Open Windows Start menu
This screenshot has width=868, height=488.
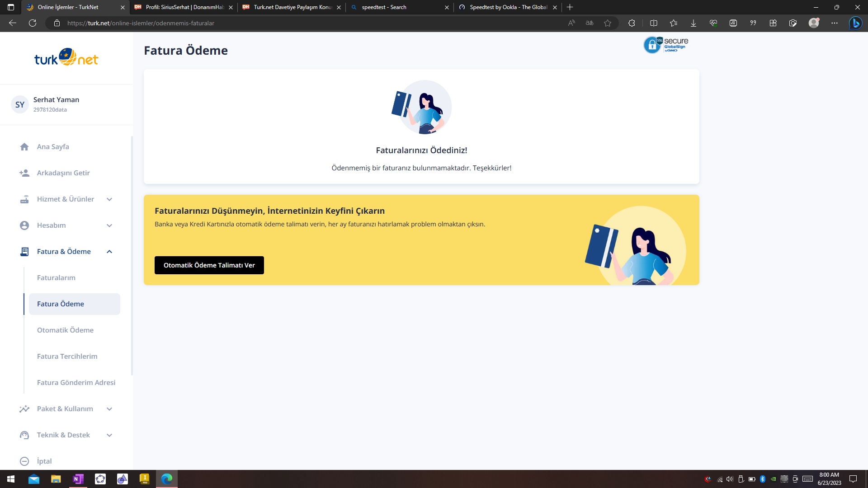[x=11, y=479]
